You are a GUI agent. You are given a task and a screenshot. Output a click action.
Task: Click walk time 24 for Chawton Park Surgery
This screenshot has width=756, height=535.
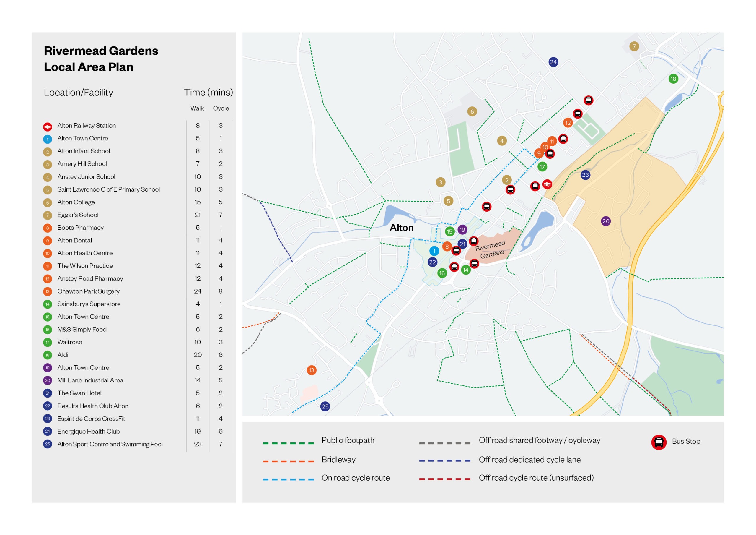(x=198, y=291)
